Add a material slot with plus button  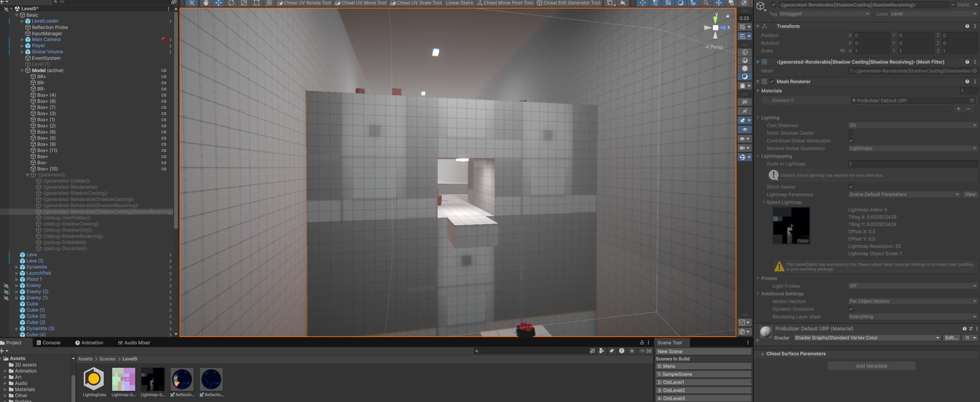click(958, 109)
